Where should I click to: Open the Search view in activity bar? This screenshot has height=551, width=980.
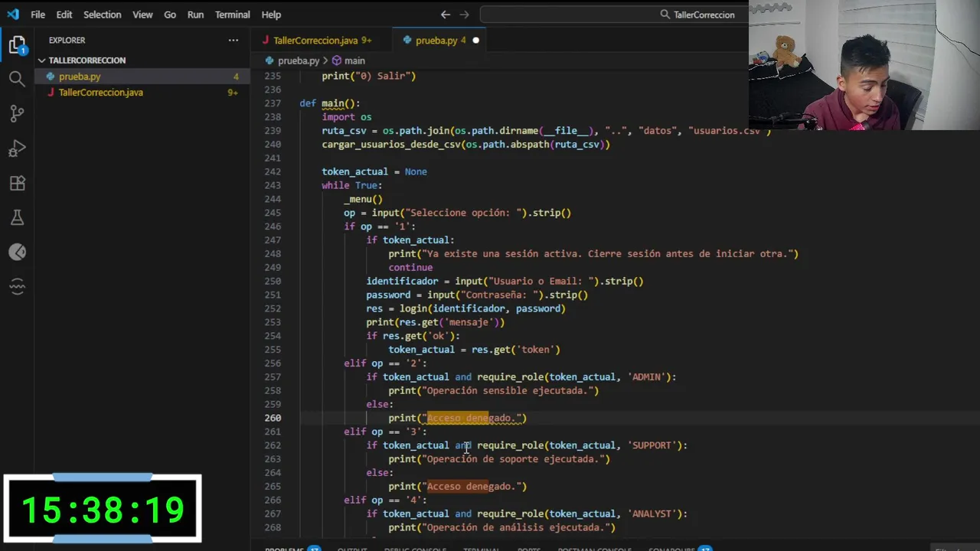[x=17, y=79]
